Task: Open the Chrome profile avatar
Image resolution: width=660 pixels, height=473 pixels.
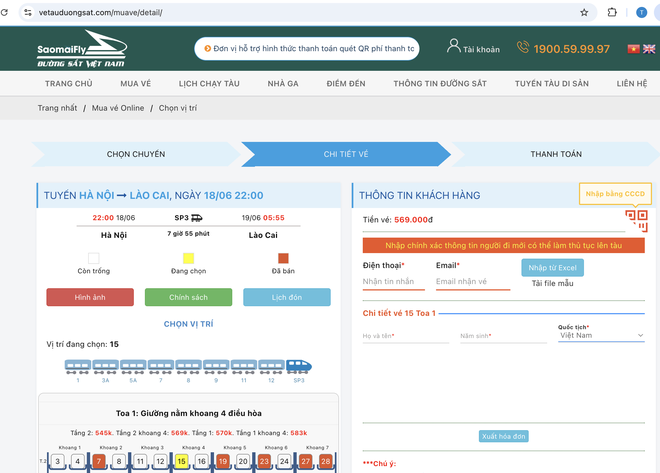Action: pyautogui.click(x=641, y=13)
